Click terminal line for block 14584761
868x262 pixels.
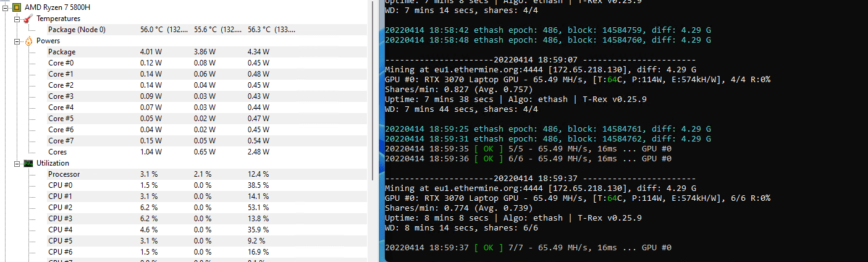pyautogui.click(x=547, y=129)
